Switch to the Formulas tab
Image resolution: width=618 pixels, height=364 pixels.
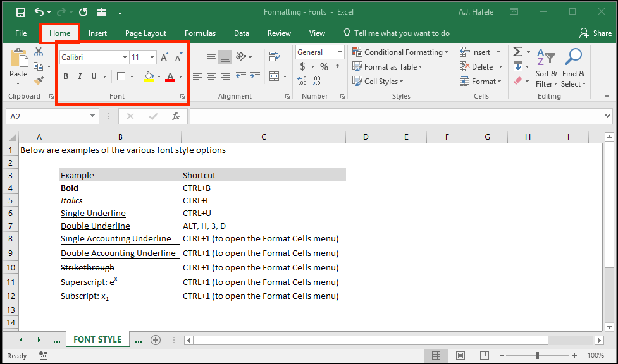coord(201,33)
